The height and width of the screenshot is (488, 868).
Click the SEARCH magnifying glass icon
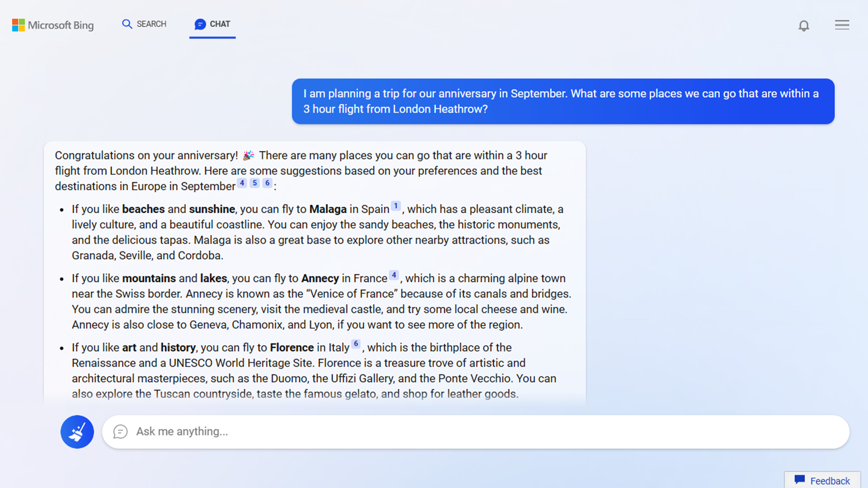point(127,24)
